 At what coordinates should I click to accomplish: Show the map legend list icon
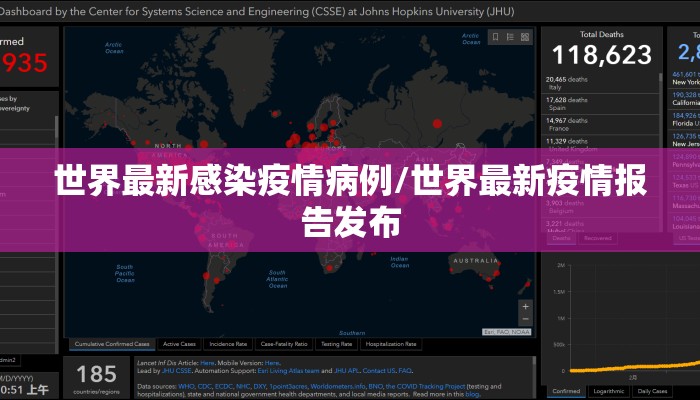(510, 37)
